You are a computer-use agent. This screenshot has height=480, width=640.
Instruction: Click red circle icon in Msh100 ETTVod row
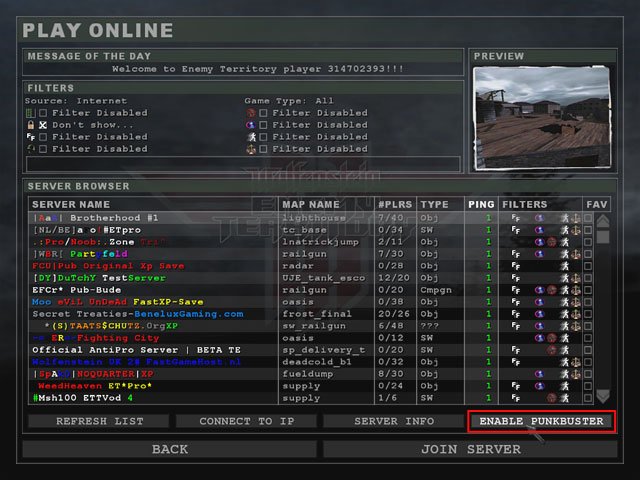pos(552,398)
